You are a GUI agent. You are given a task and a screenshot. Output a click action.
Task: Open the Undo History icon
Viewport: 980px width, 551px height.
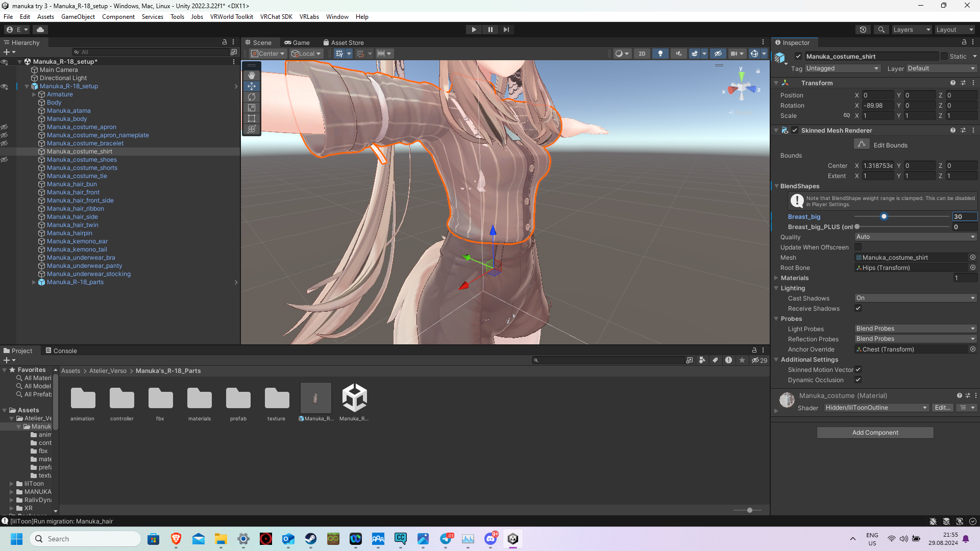(863, 30)
